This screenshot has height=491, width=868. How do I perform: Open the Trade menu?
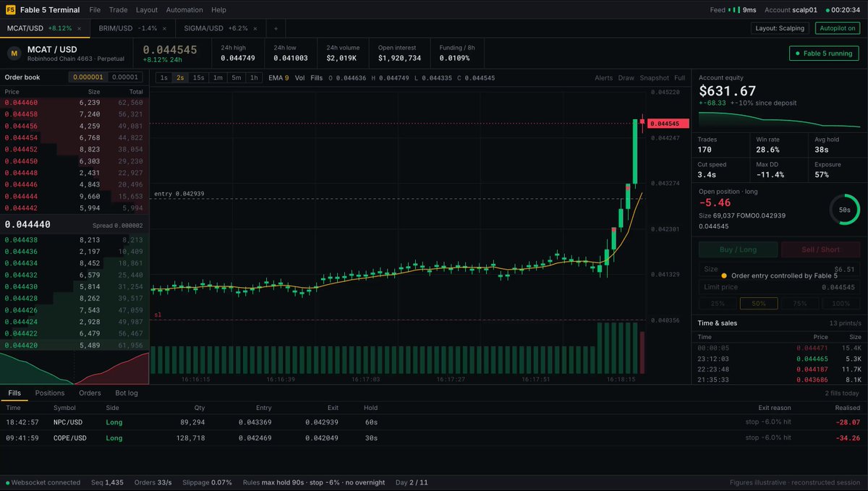point(118,10)
